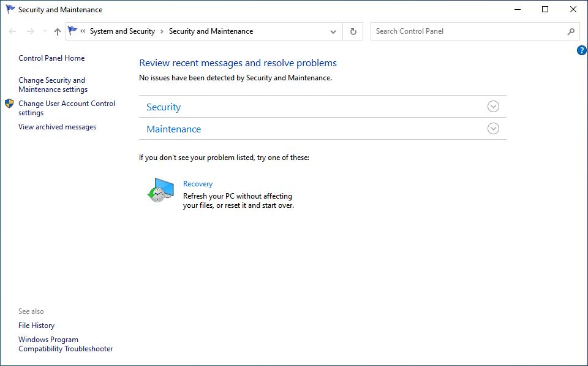The height and width of the screenshot is (366, 588).
Task: Open the address bar history dropdown
Action: [333, 31]
